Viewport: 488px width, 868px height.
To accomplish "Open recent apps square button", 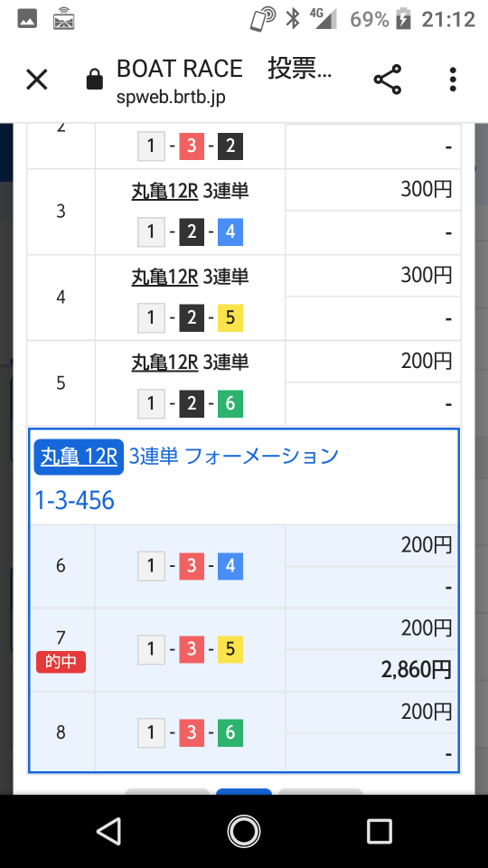I will coord(380,831).
